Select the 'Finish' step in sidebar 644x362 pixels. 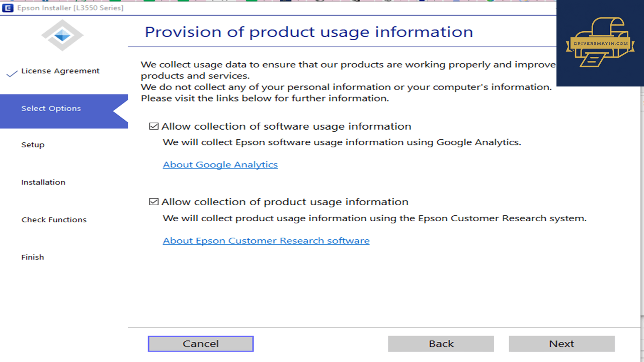coord(33,257)
